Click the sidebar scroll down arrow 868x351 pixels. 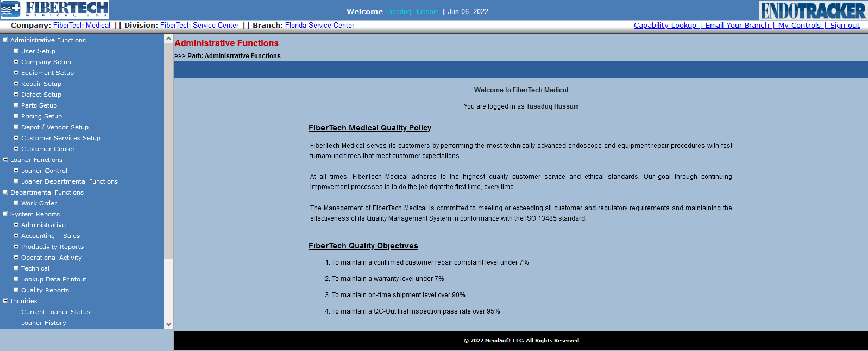coord(168,324)
